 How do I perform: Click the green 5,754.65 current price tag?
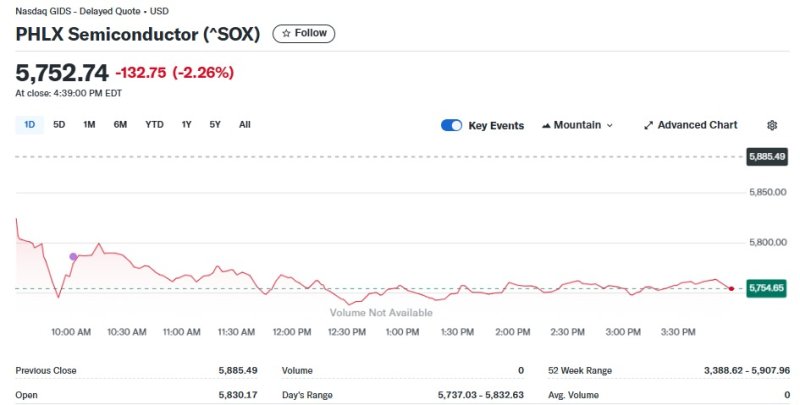pyautogui.click(x=767, y=288)
